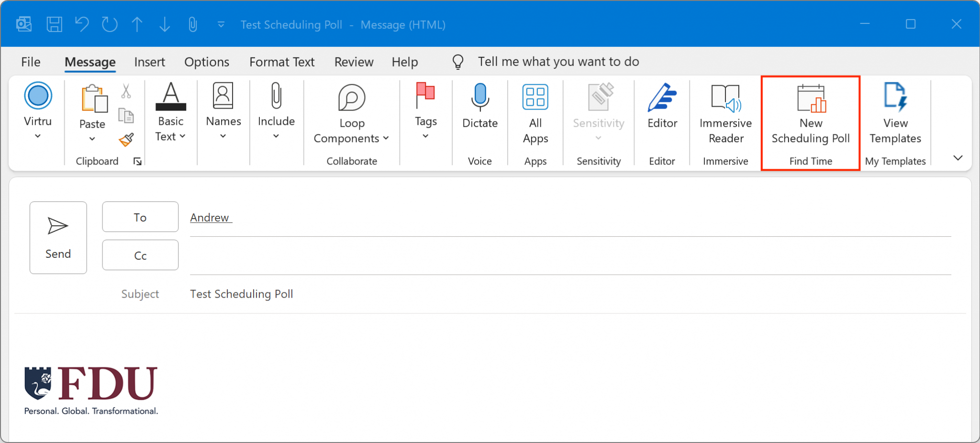Screen dimensions: 980x443
Task: Launch Immersive Reader
Action: point(724,112)
